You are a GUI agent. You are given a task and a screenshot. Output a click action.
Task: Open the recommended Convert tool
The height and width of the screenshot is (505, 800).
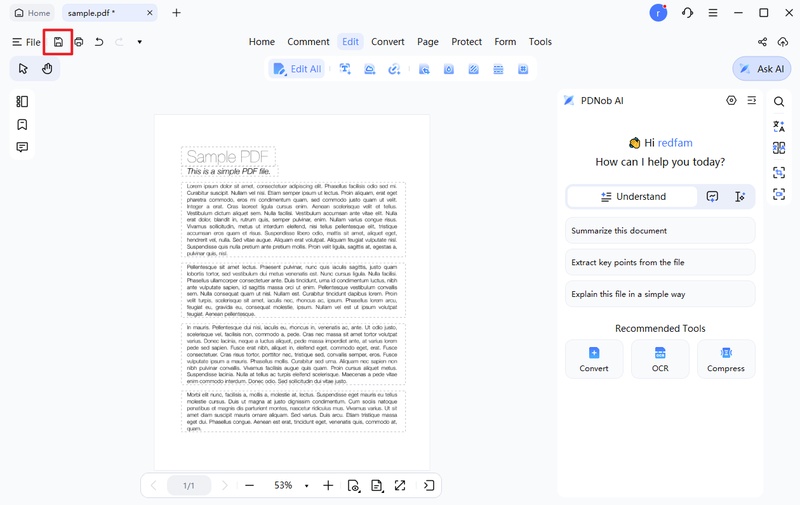click(594, 359)
